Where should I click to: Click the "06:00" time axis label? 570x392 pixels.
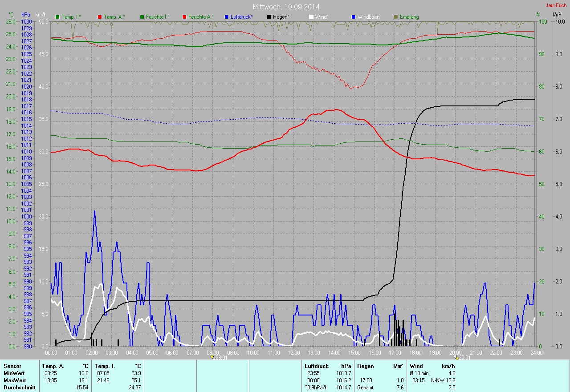pos(172,352)
